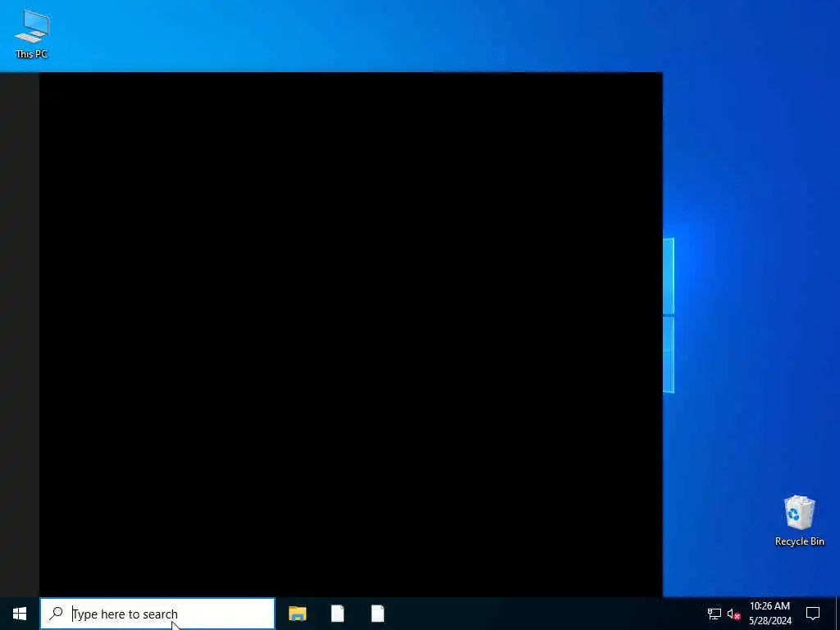Open the Action Center notification icon
This screenshot has width=840, height=630.
(813, 614)
